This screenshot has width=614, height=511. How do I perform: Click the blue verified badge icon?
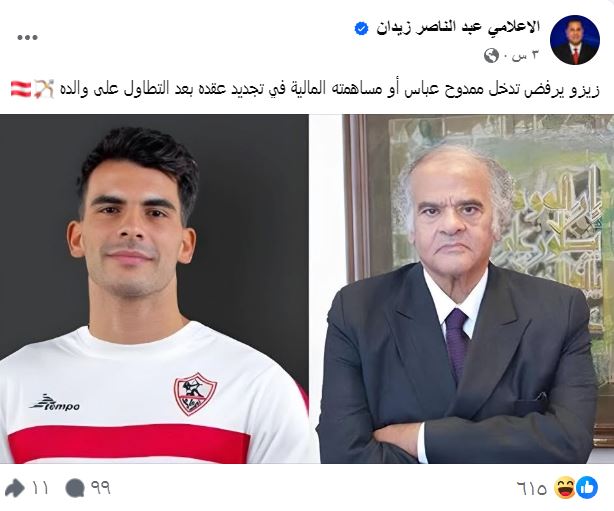click(361, 29)
